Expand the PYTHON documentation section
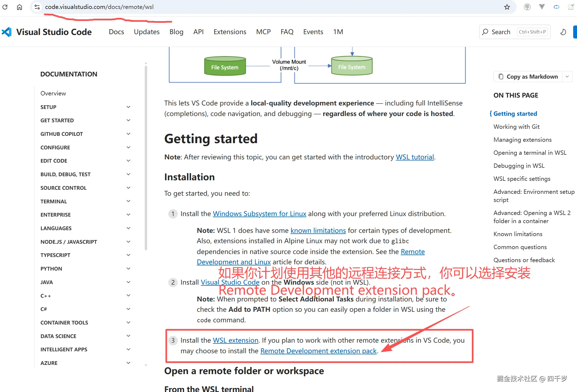 [128, 269]
